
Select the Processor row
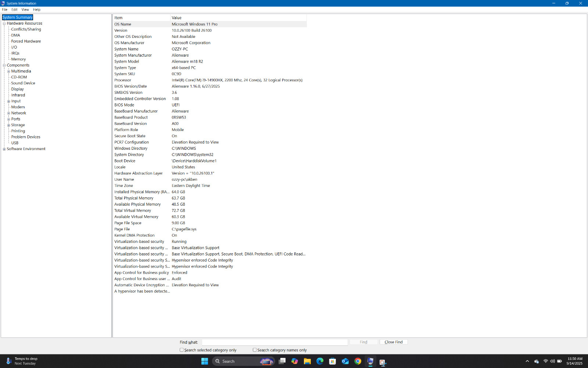[x=210, y=80]
